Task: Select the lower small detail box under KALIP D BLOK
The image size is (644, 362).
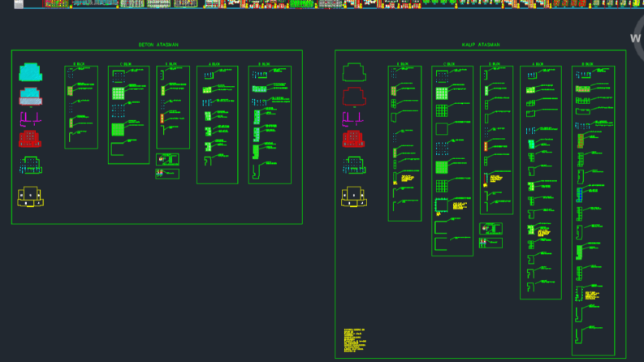Action: coord(491,243)
